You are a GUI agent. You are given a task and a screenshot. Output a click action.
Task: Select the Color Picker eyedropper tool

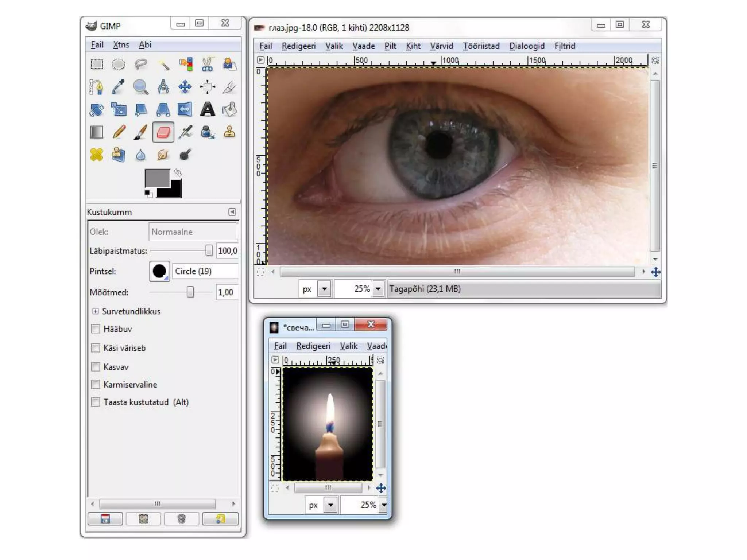coord(118,87)
